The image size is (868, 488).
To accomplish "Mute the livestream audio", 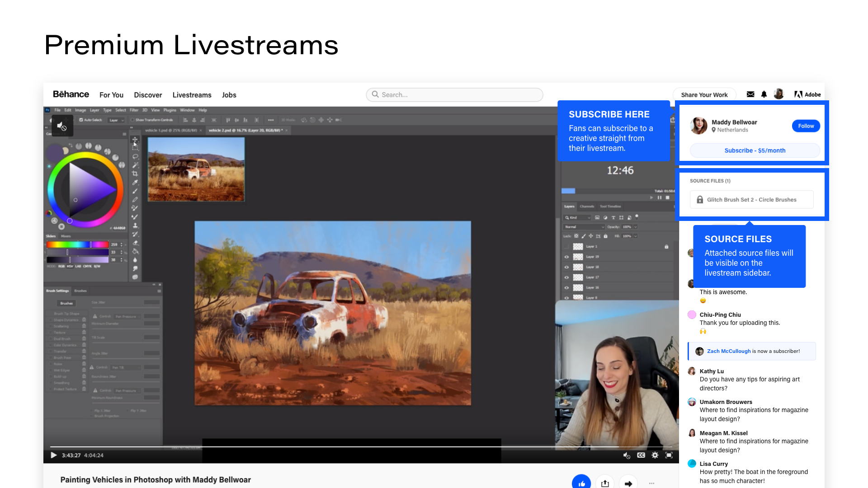I will 626,455.
